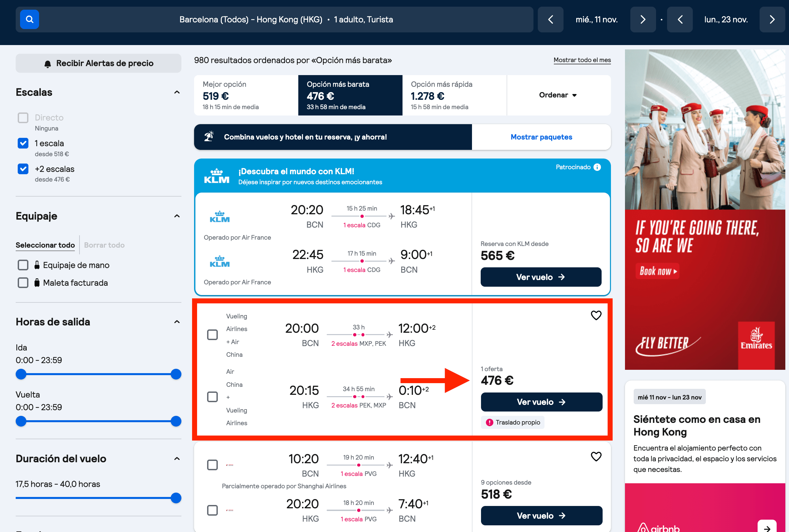Collapse the Horas de salida section
789x532 pixels.
(177, 322)
